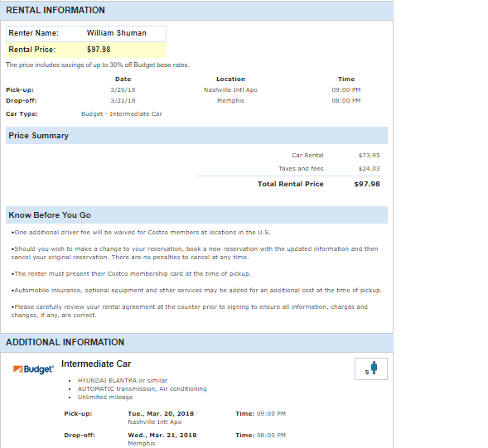The image size is (488, 448).
Task: Click AUTOMATIC transmission, Air conditioning bullet
Action: click(x=143, y=389)
